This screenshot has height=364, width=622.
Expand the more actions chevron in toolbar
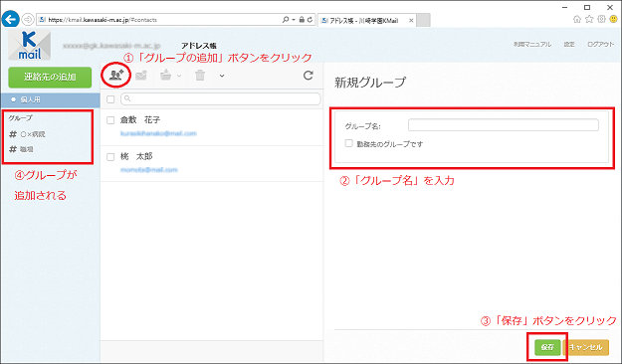tap(222, 76)
